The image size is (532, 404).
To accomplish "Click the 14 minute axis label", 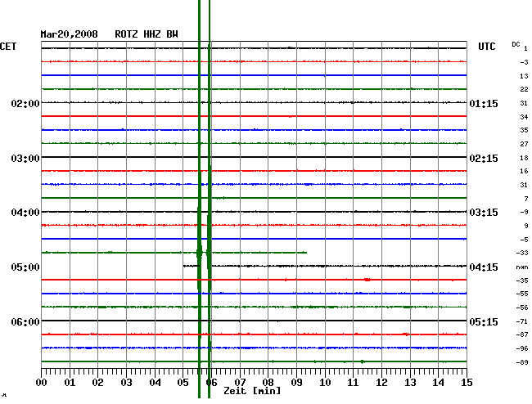I will pos(438,383).
